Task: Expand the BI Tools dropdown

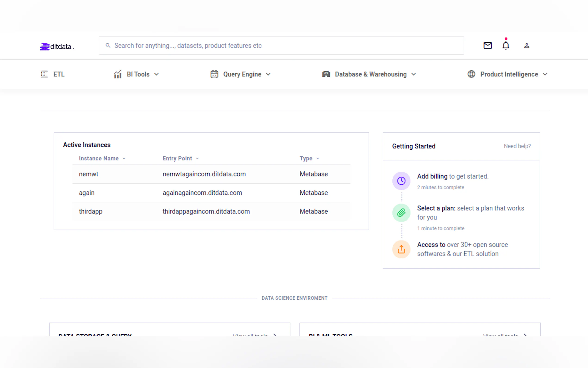Action: [156, 74]
